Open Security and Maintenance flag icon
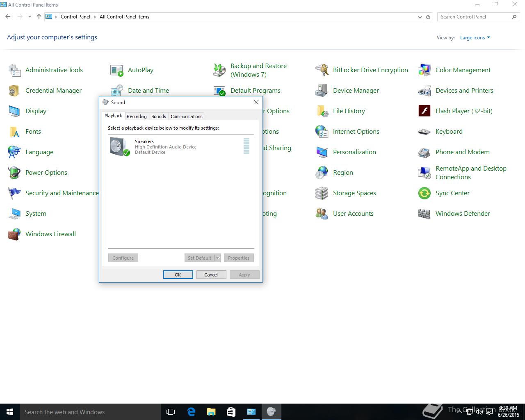This screenshot has width=525, height=420. [14, 193]
